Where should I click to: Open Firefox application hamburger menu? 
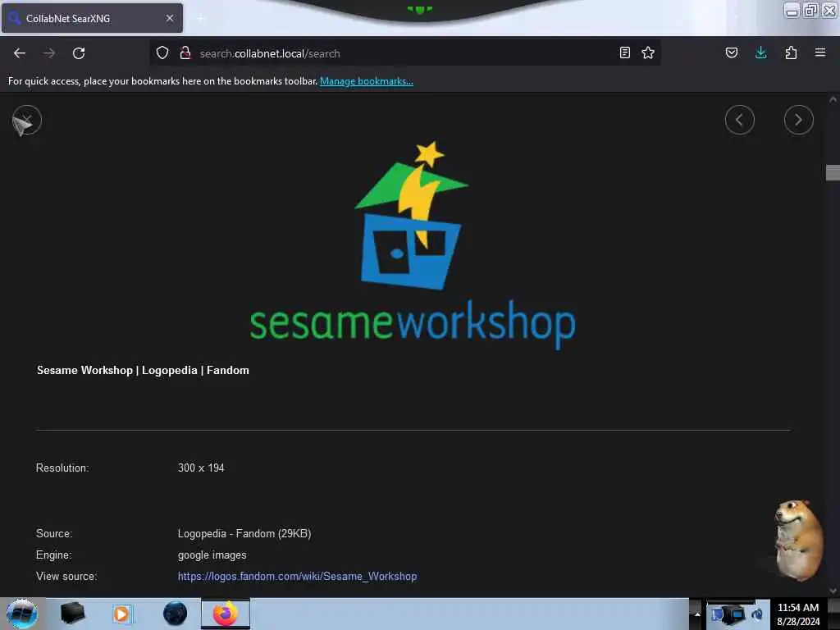coord(820,53)
